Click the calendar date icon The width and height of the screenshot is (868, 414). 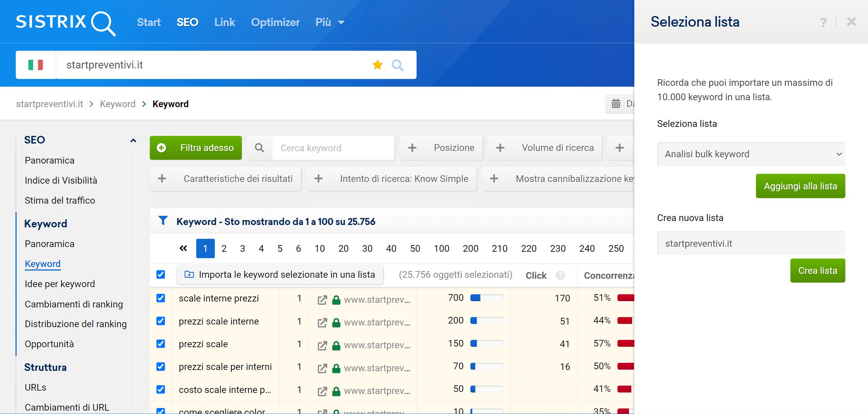point(616,103)
